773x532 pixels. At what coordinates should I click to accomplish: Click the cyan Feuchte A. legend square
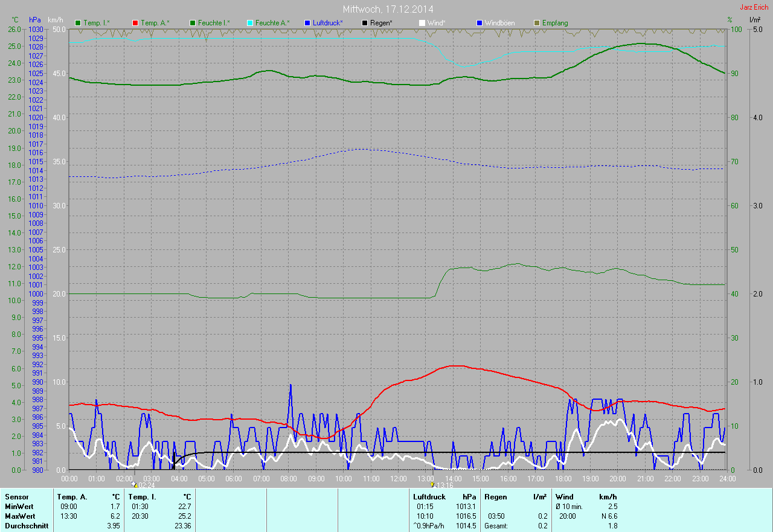click(x=249, y=23)
